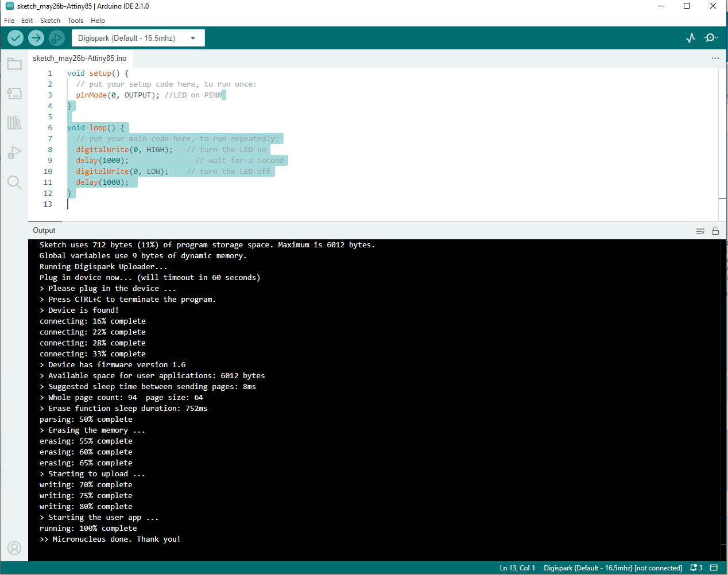Clear the Output panel contents
Viewport: 728px width, 575px height.
(x=700, y=231)
